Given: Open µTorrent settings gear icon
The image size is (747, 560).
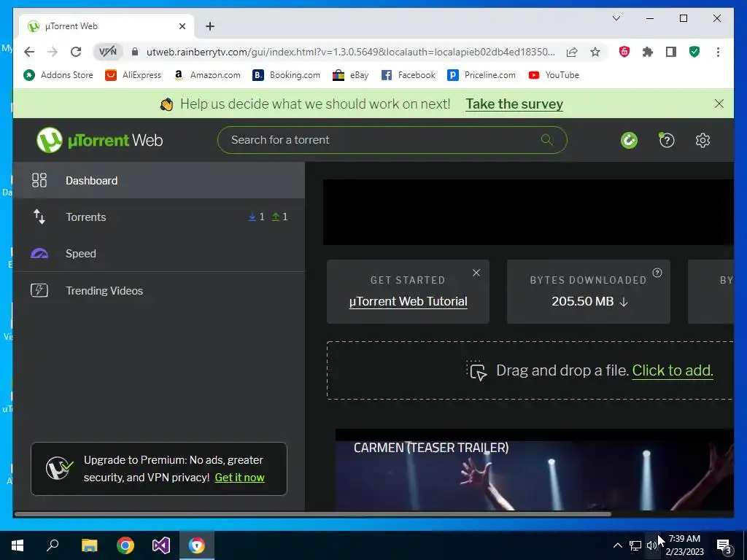Looking at the screenshot, I should tap(703, 140).
